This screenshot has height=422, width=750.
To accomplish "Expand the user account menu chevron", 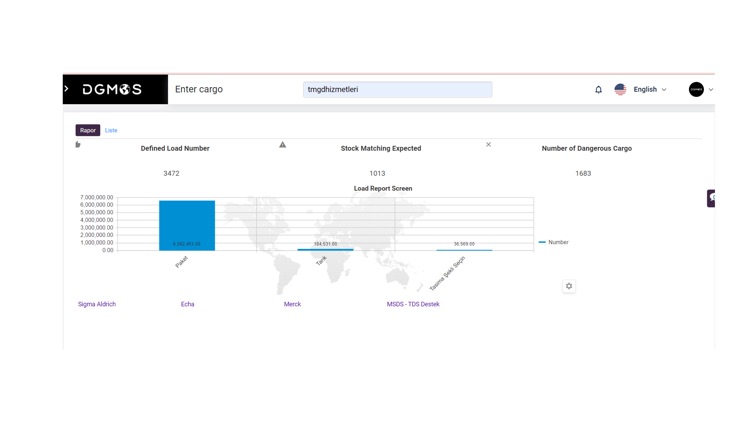I will click(711, 89).
